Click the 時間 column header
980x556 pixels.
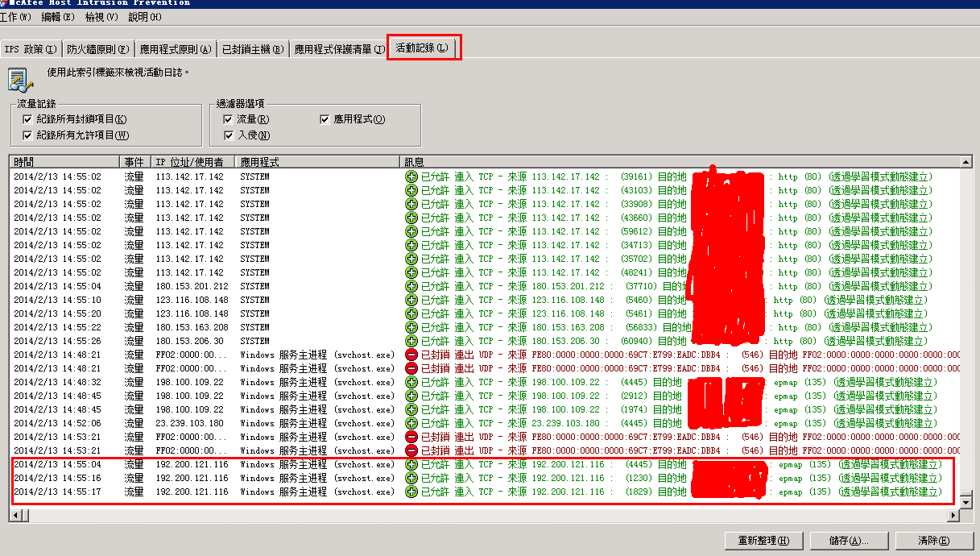point(24,161)
